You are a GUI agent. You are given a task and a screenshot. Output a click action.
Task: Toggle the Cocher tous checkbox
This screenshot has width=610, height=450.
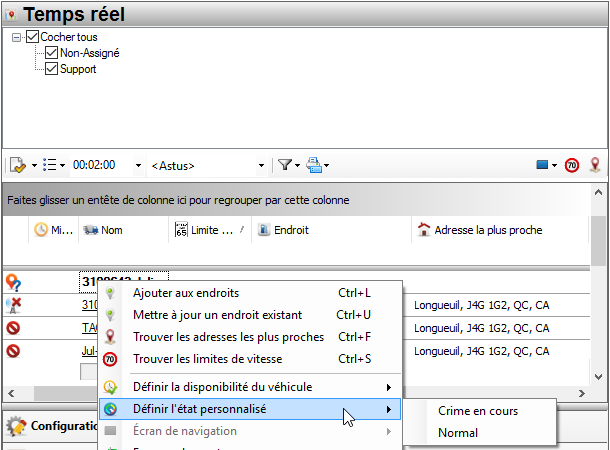click(x=32, y=37)
